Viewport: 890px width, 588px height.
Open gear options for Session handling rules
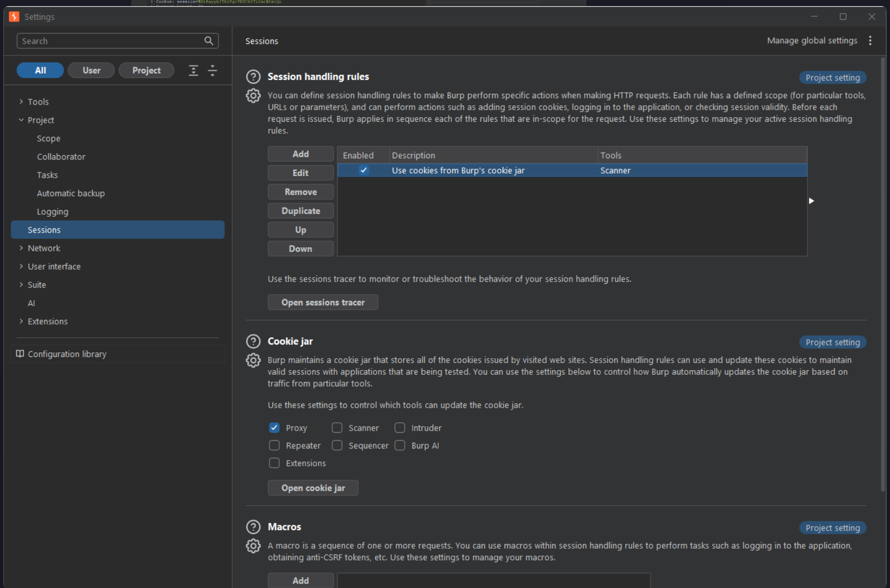(x=253, y=96)
